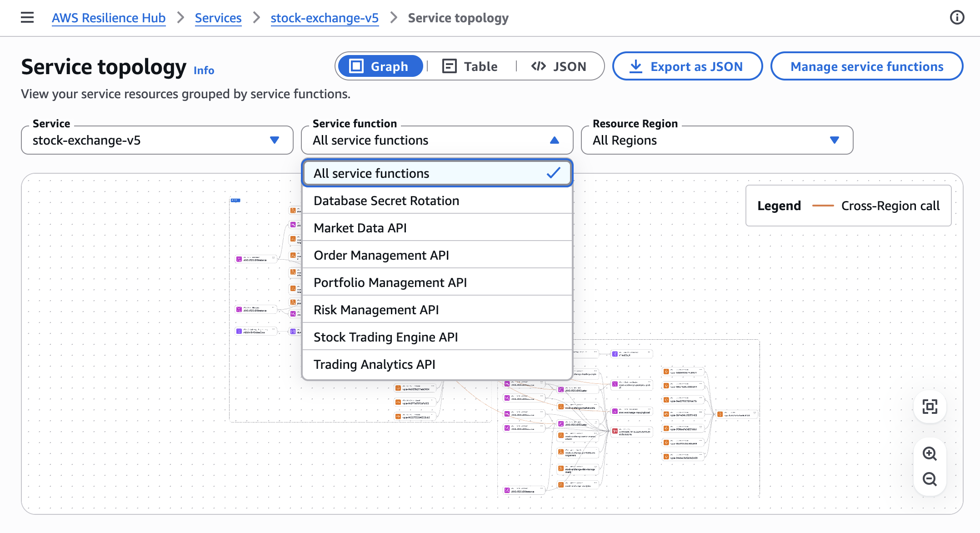Go to AWS Resilience Hub breadcrumb
The image size is (980, 533).
[109, 18]
